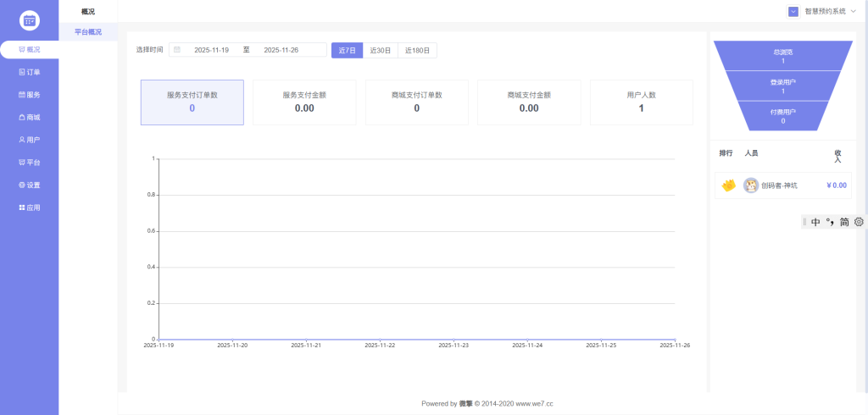
Task: Select the 概况 (Overview) sidebar menu item
Action: [x=30, y=50]
